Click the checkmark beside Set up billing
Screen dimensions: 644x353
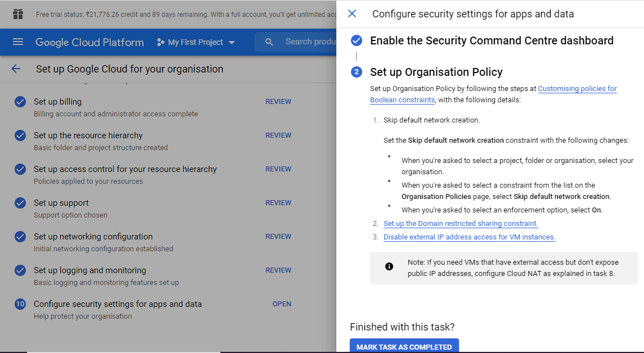20,102
